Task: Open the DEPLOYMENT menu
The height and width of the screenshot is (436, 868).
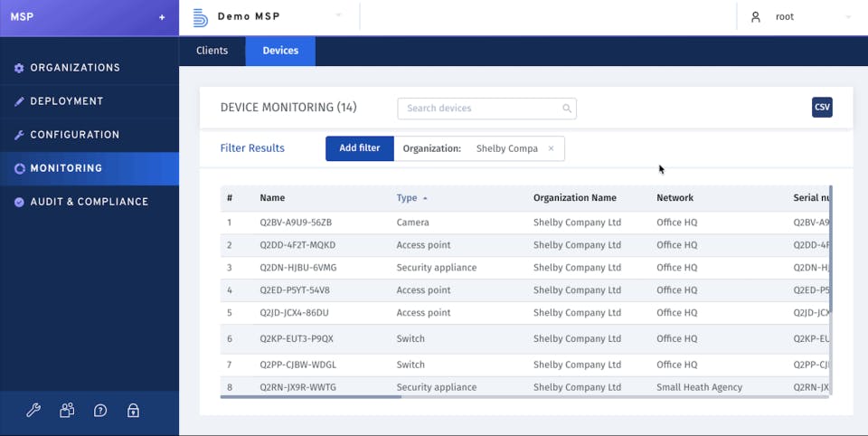Action: pyautogui.click(x=90, y=101)
